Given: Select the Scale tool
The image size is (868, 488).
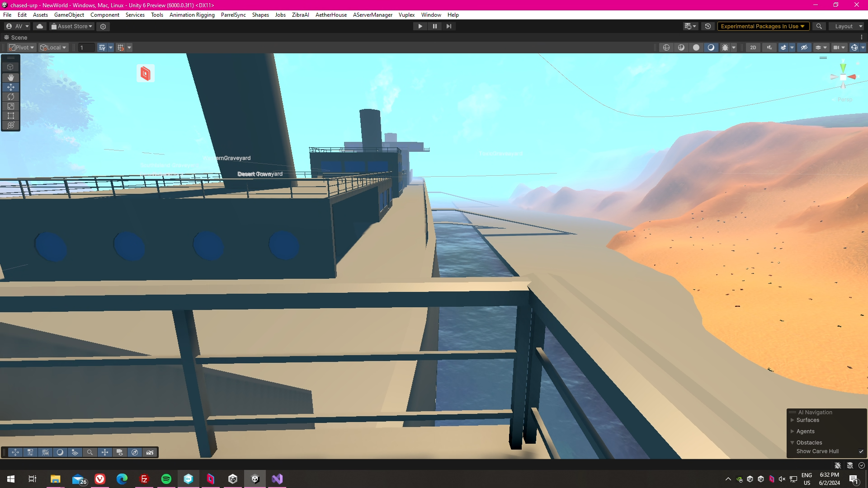Looking at the screenshot, I should click(11, 106).
